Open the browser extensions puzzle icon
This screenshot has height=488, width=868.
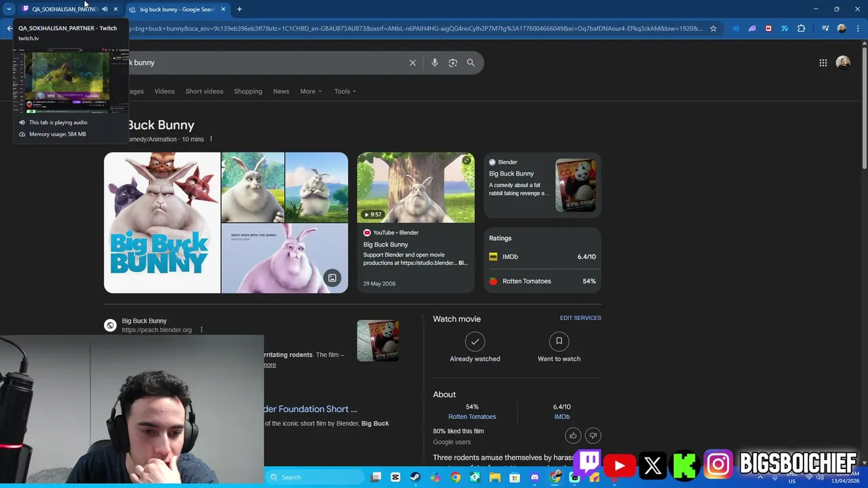click(802, 28)
